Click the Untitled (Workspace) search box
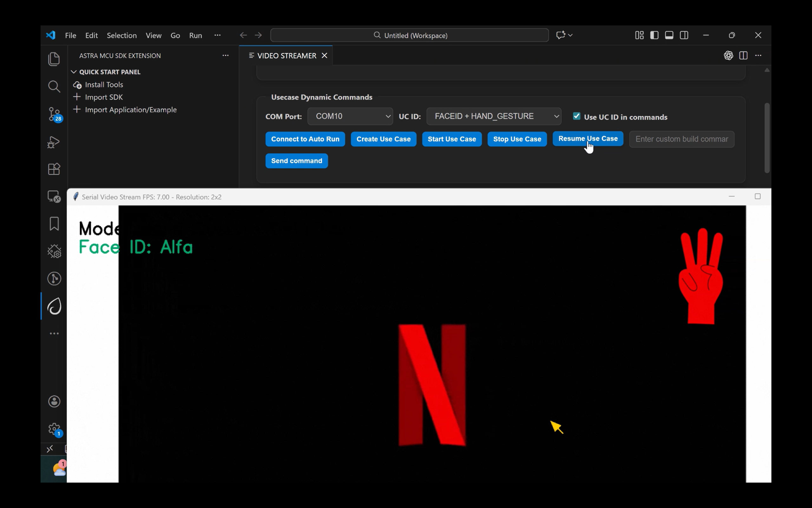Image resolution: width=812 pixels, height=508 pixels. pyautogui.click(x=409, y=35)
